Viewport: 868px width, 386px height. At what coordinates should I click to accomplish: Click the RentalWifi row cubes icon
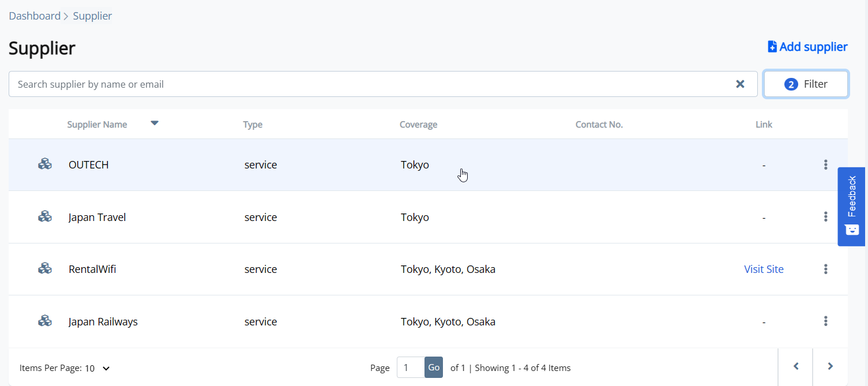point(45,268)
